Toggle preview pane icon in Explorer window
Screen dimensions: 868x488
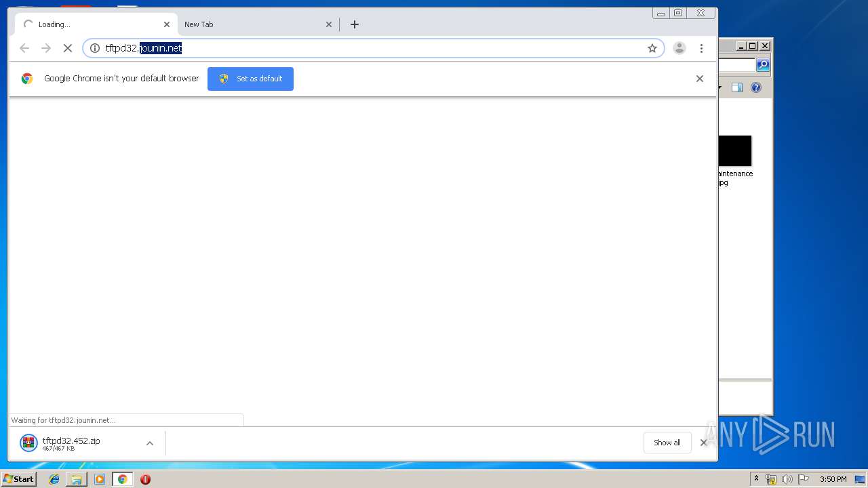(x=737, y=87)
